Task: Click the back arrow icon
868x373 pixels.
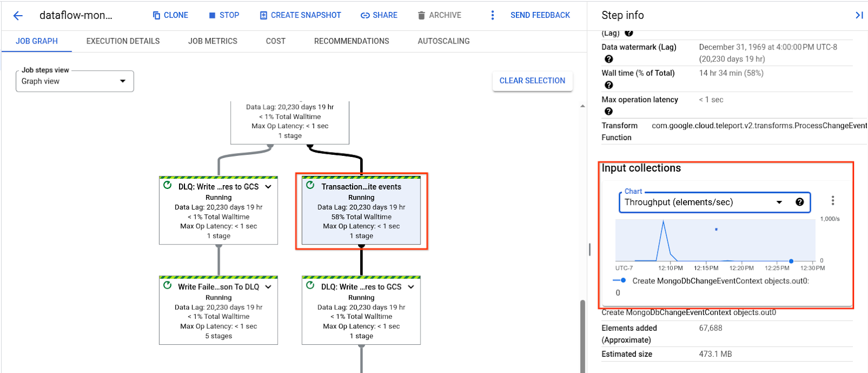Action: (18, 16)
